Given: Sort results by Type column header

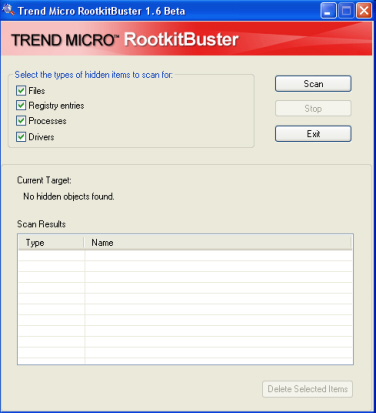Looking at the screenshot, I should (x=51, y=243).
